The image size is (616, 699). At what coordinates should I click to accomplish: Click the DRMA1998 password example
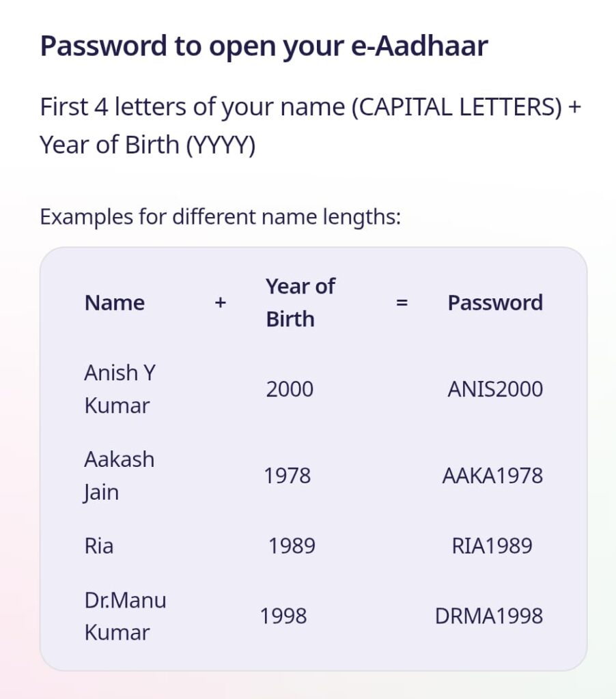[489, 616]
